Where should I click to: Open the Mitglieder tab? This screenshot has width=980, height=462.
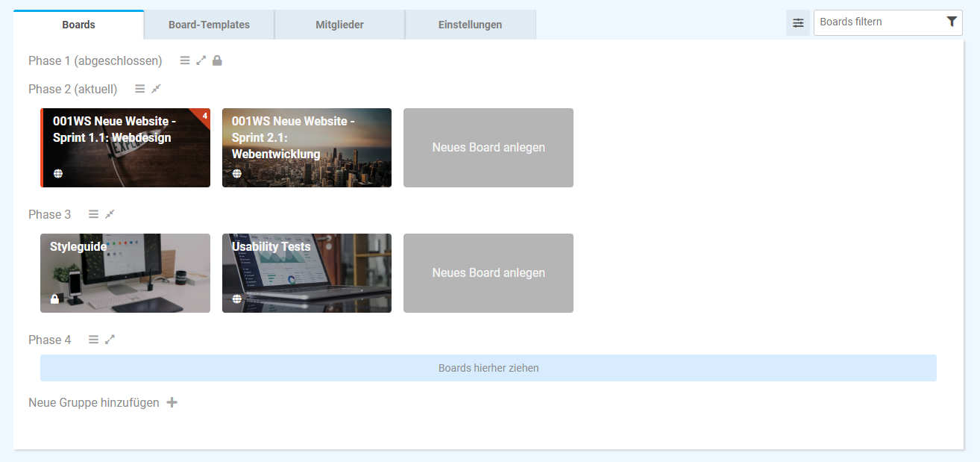(339, 25)
